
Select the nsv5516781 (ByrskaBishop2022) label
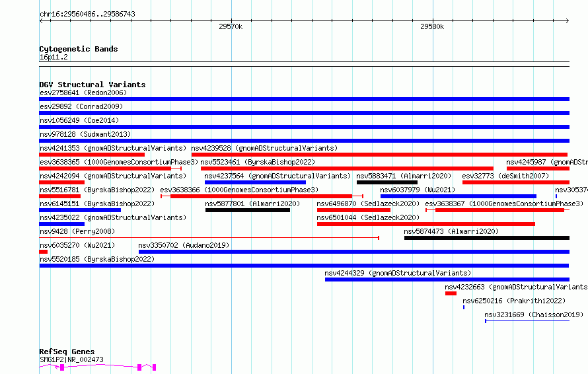97,190
